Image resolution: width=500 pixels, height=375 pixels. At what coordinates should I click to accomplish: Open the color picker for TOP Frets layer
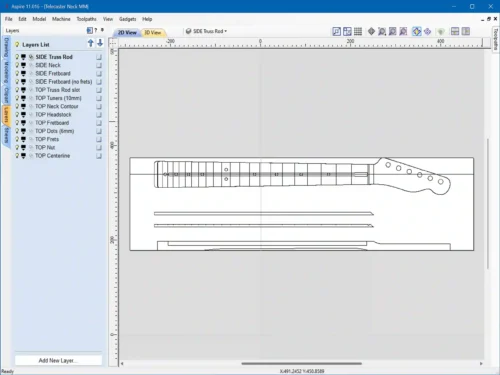pyautogui.click(x=23, y=139)
